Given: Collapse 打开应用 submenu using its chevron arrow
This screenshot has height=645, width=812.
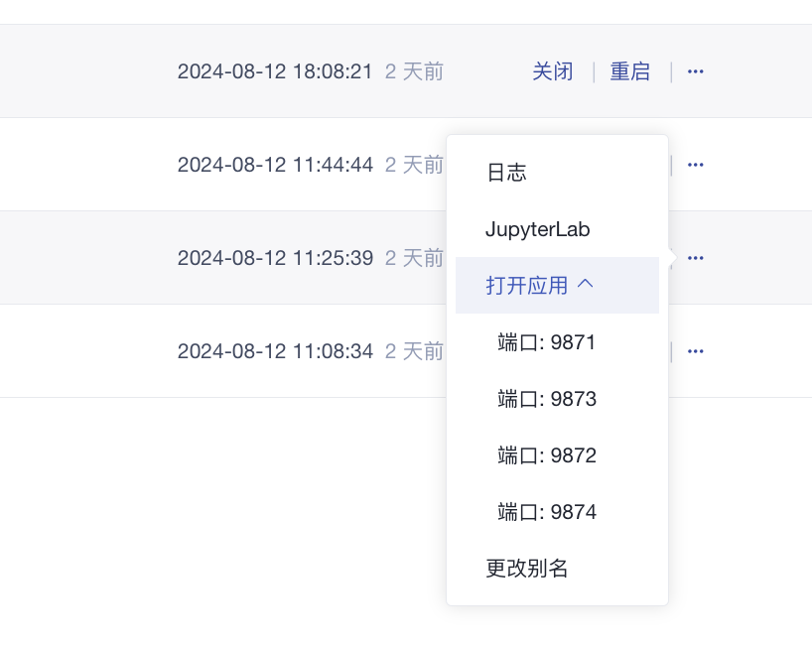Looking at the screenshot, I should pos(586,285).
